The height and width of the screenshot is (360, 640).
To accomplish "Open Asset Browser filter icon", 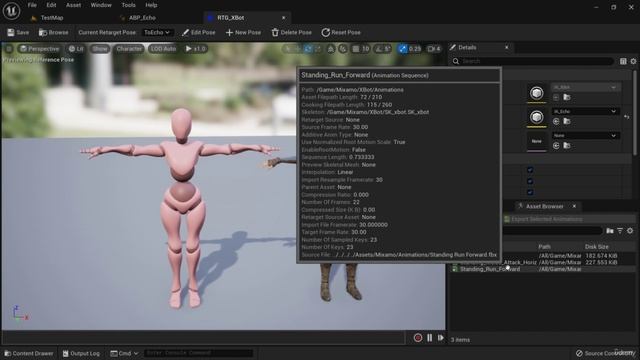I will 620,231.
